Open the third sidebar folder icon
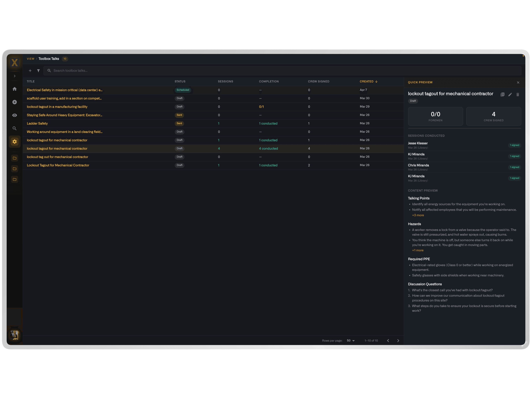The height and width of the screenshot is (399, 532). [15, 179]
